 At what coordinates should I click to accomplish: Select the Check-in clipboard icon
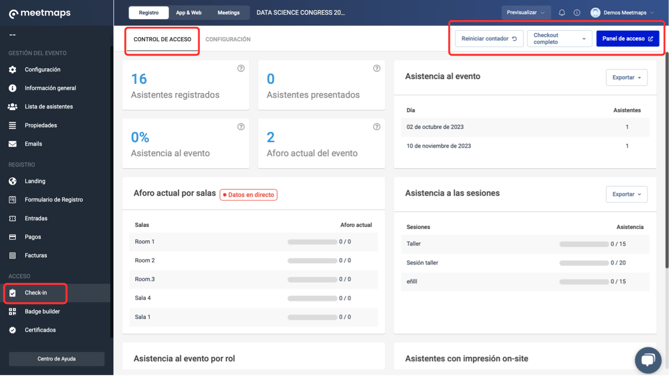(12, 293)
